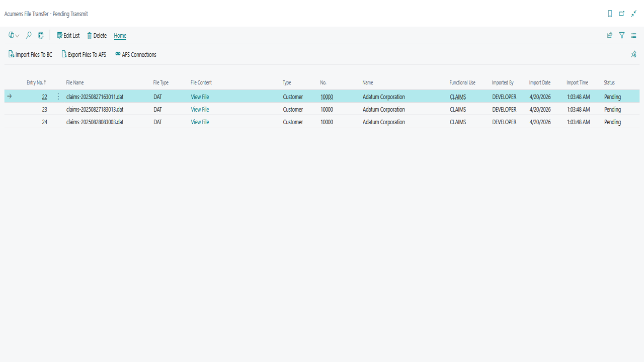Click import date 4/20/2026 in row 23

(x=540, y=110)
